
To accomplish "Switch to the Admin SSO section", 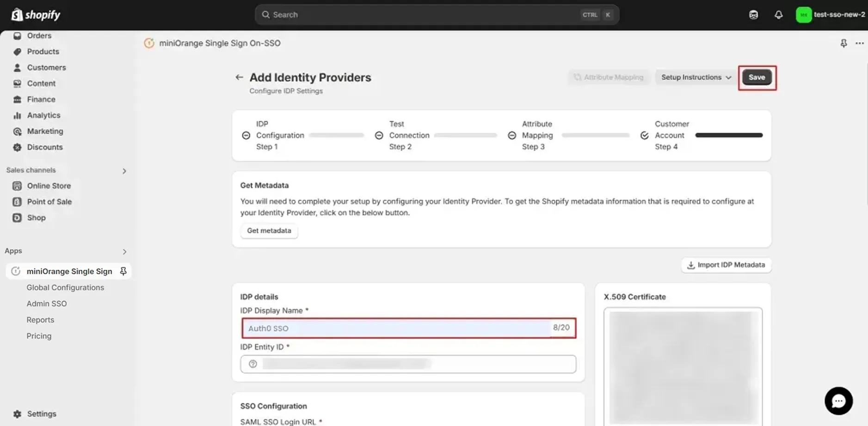I will (47, 304).
